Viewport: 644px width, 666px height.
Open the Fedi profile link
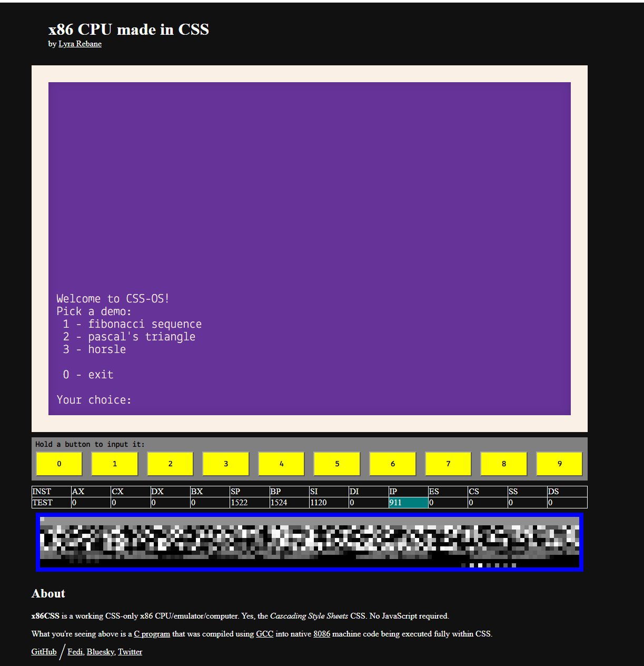[x=75, y=652]
